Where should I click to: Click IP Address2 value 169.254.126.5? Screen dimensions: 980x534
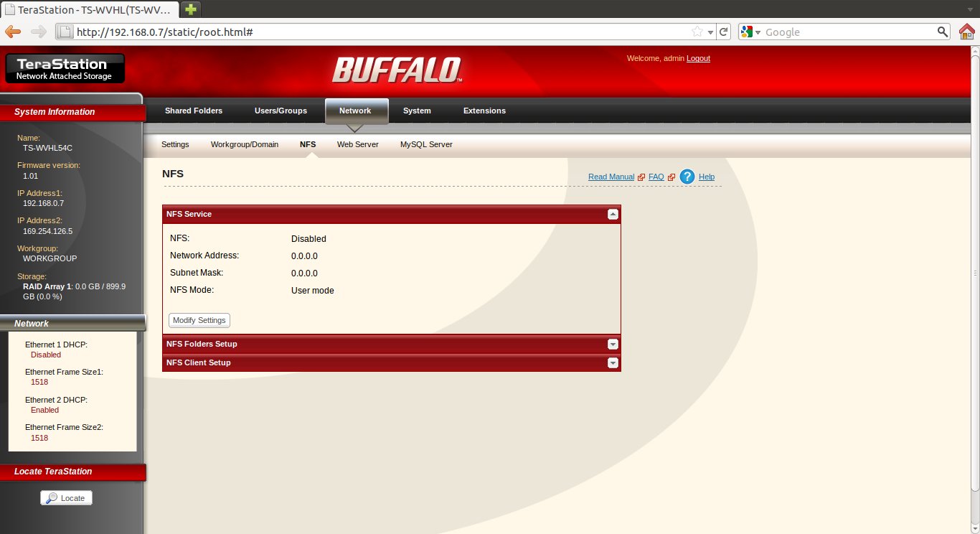(48, 231)
